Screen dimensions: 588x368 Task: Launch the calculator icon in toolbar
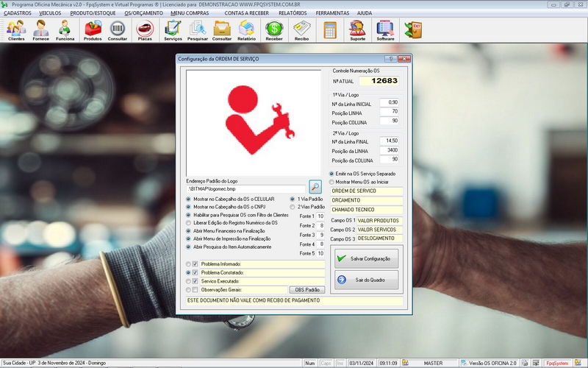point(330,29)
